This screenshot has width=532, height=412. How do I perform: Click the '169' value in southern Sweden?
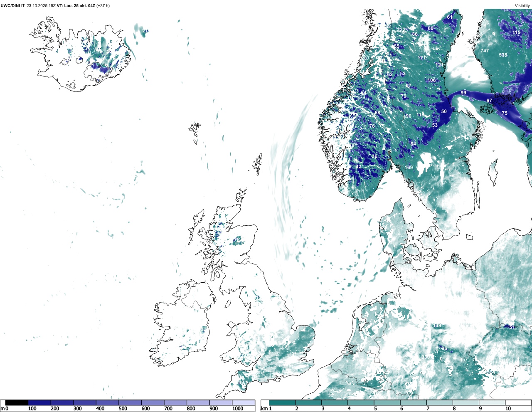[x=409, y=168]
